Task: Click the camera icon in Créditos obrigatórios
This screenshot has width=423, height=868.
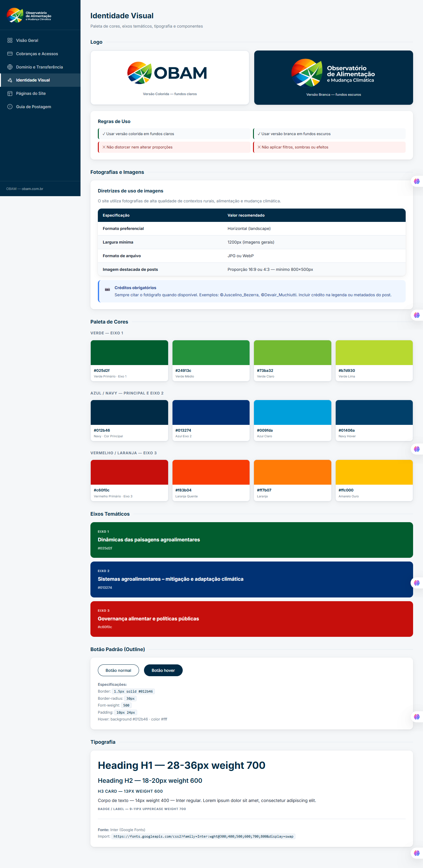Action: tap(107, 289)
